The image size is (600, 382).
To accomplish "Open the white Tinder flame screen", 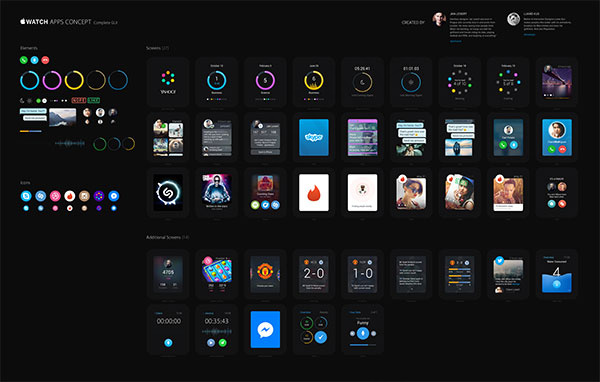I will [x=314, y=193].
